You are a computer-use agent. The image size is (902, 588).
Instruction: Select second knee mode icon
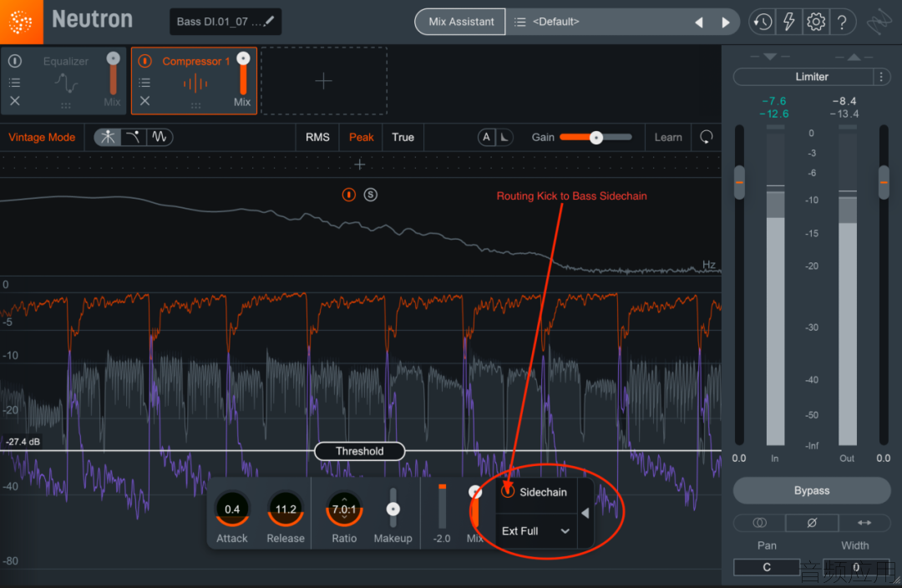[133, 137]
